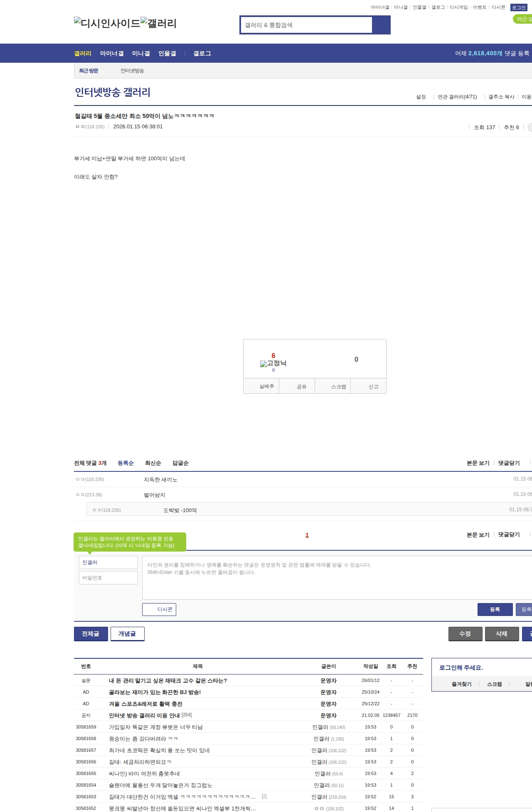The image size is (532, 812).
Task: Click the 실베추 button under the vote box
Action: (x=261, y=386)
